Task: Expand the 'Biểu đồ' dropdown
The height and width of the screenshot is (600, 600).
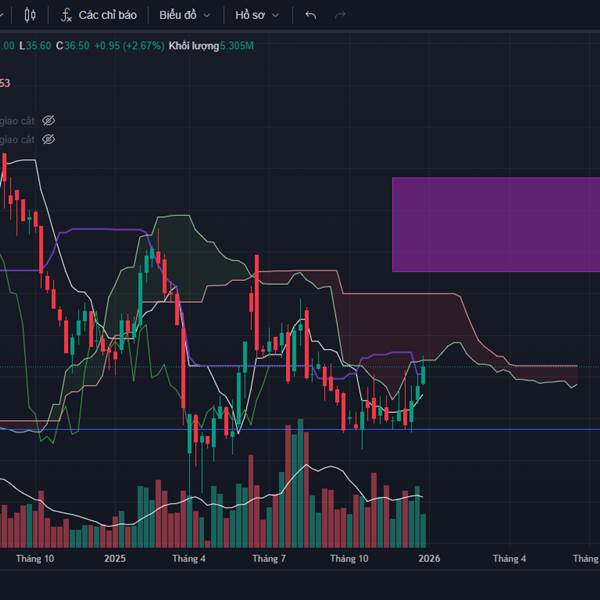Action: 184,15
